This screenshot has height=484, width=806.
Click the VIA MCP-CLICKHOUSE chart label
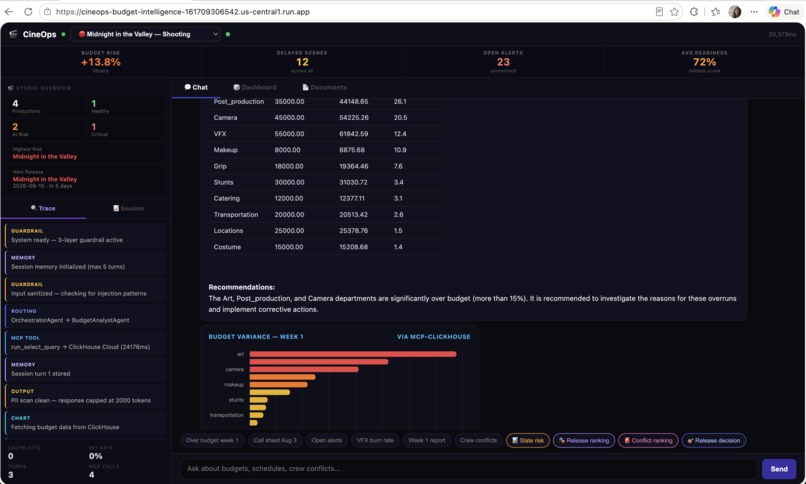[x=433, y=337]
